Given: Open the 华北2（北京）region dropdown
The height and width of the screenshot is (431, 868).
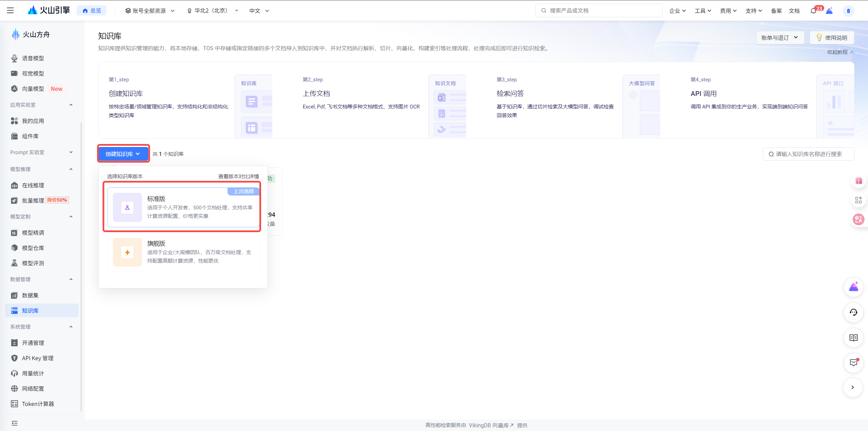Looking at the screenshot, I should click(x=213, y=11).
